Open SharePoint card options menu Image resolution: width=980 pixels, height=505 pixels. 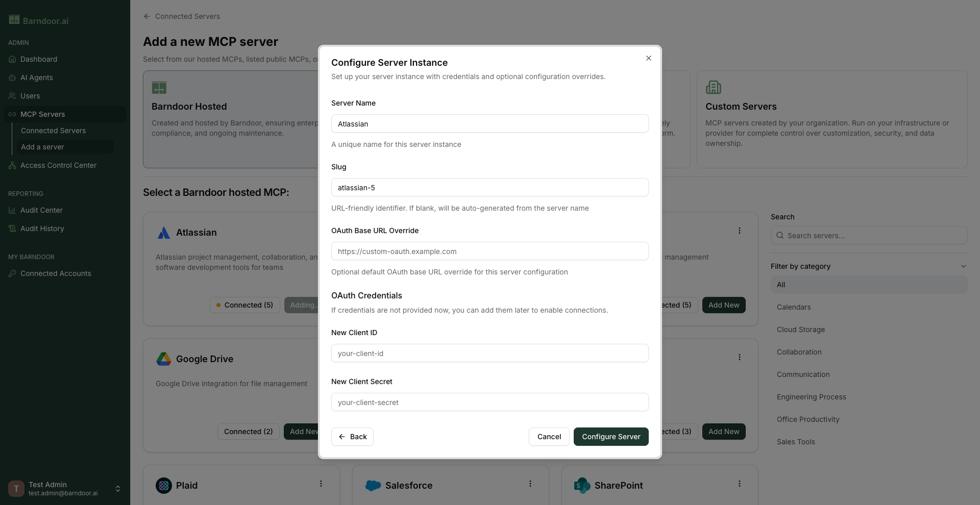click(x=740, y=484)
